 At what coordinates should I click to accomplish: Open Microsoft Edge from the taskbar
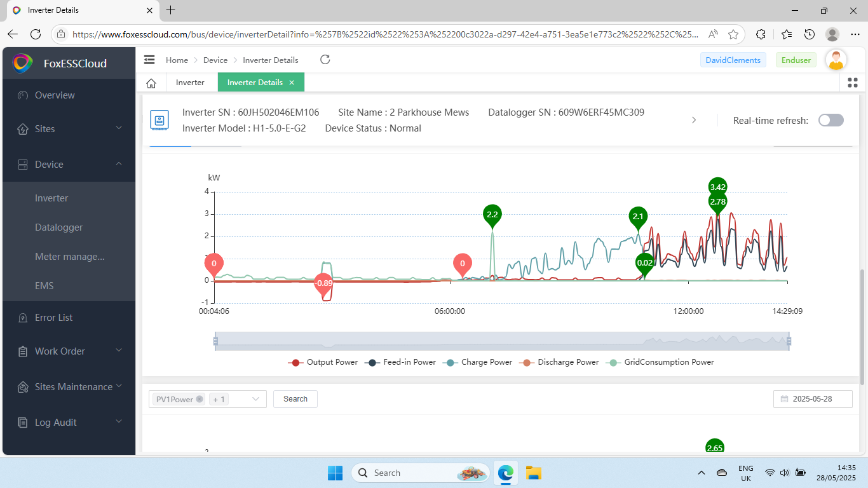click(x=506, y=473)
